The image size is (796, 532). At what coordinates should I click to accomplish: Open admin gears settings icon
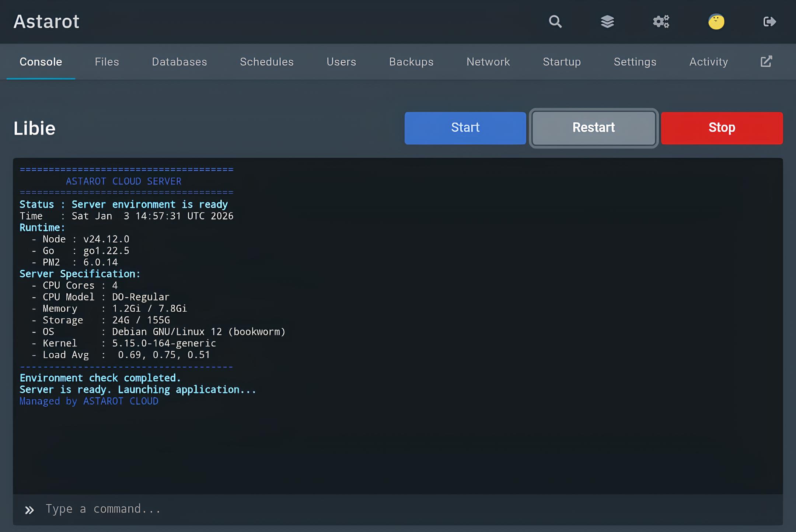[x=661, y=22]
